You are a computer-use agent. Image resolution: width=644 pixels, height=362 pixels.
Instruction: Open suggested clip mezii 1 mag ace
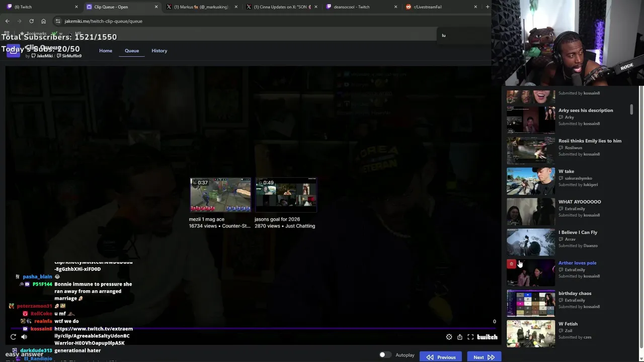(x=220, y=195)
